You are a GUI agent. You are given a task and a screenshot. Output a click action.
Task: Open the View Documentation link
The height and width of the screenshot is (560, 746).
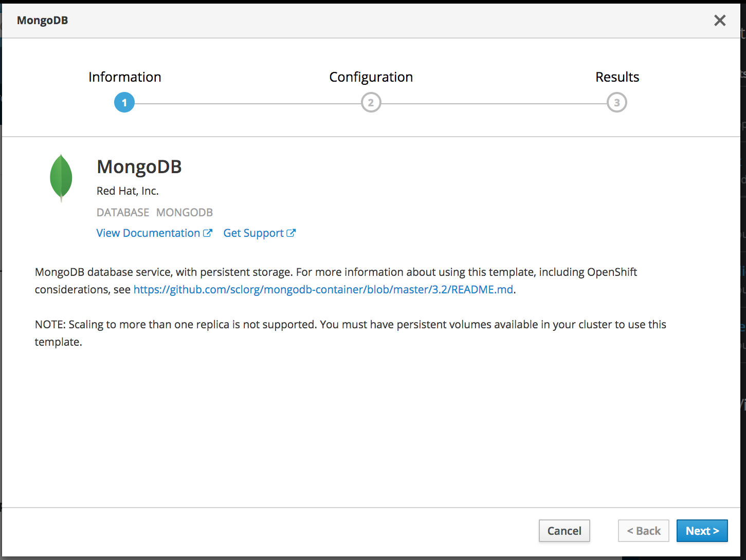click(x=154, y=233)
